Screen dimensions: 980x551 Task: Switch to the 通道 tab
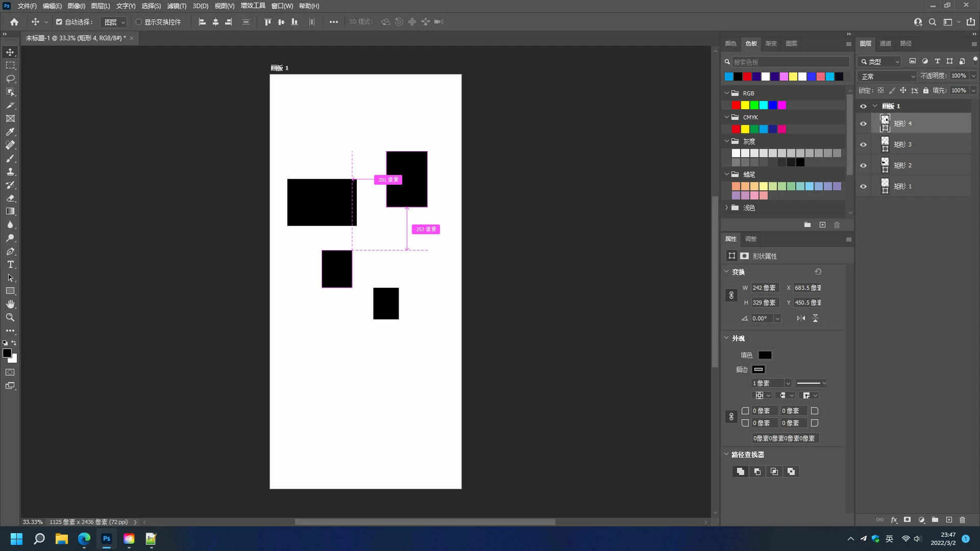point(885,43)
